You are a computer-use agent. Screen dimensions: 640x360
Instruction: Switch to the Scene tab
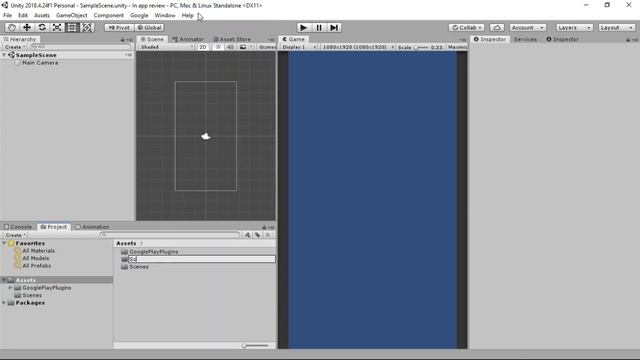(x=152, y=39)
